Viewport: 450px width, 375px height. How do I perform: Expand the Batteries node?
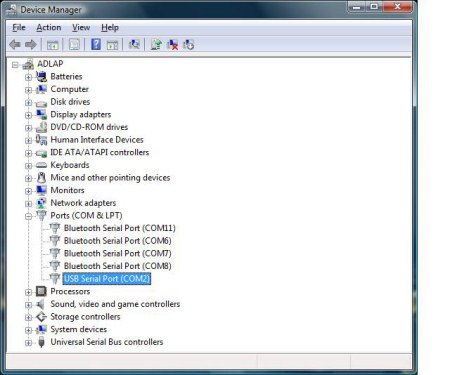[x=28, y=77]
